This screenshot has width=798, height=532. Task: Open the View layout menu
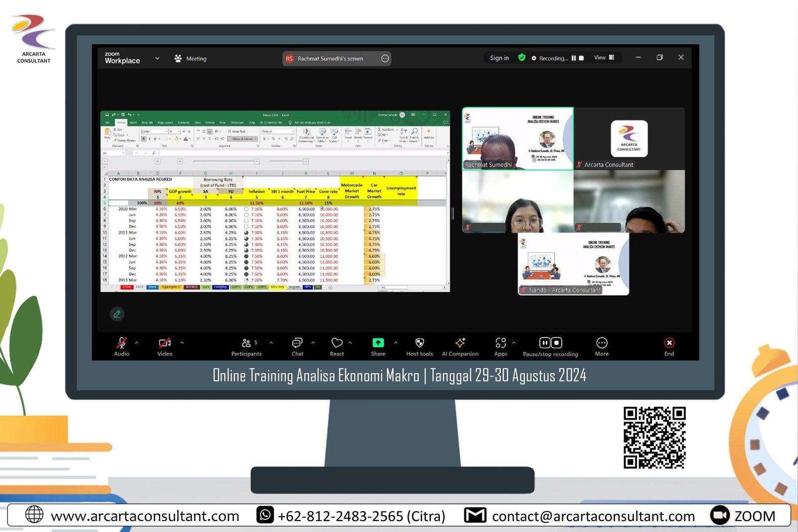(604, 58)
